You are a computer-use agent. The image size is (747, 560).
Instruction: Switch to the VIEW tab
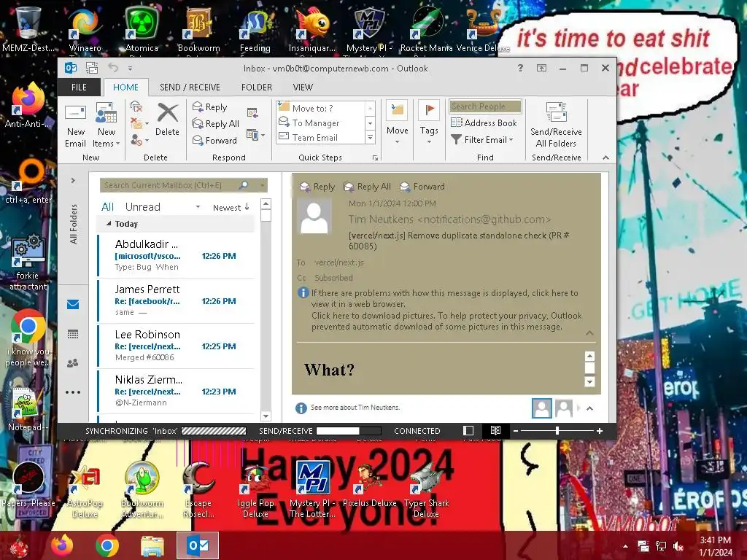tap(303, 87)
